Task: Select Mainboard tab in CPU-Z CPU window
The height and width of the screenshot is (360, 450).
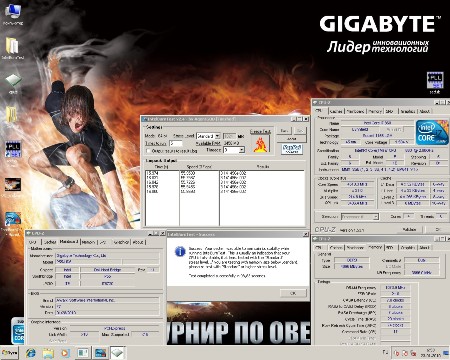Action: click(355, 111)
